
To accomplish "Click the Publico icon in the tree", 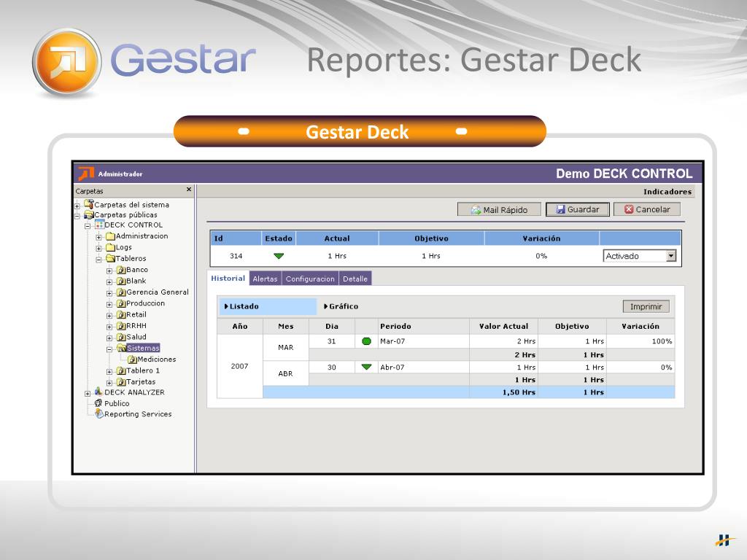I will coord(98,403).
